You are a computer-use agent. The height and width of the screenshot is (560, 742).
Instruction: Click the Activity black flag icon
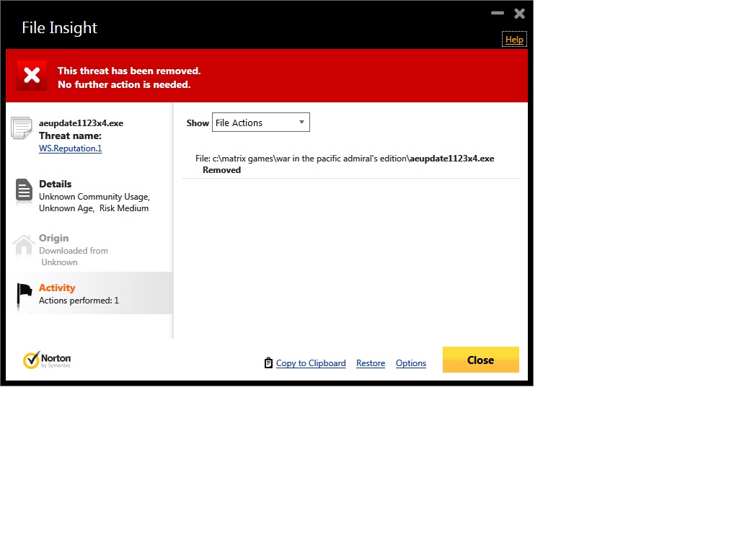pos(24,295)
